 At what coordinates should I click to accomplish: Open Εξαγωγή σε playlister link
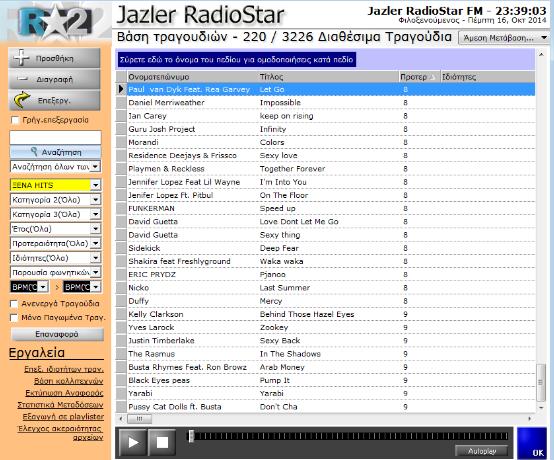click(63, 417)
